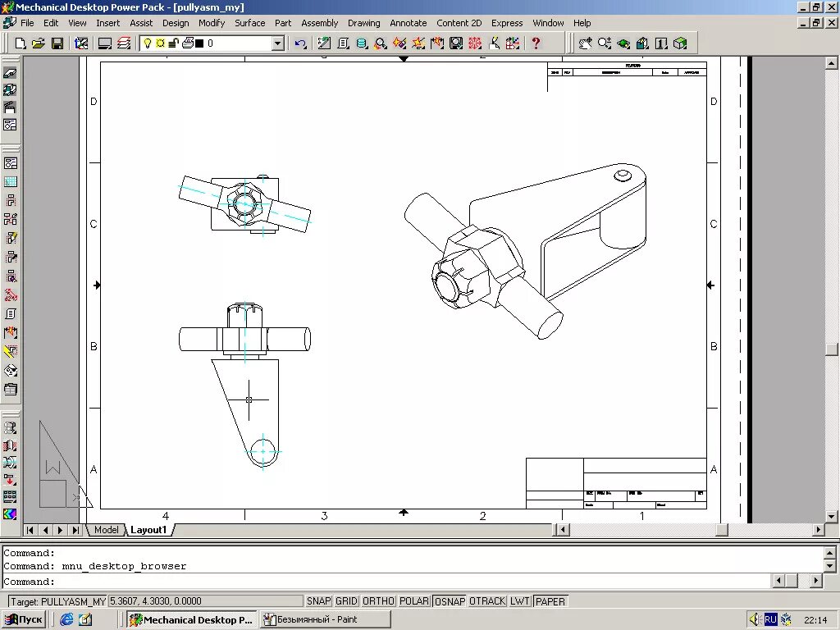Open the Surface menu
Screen dimensions: 840x630
pyautogui.click(x=249, y=23)
